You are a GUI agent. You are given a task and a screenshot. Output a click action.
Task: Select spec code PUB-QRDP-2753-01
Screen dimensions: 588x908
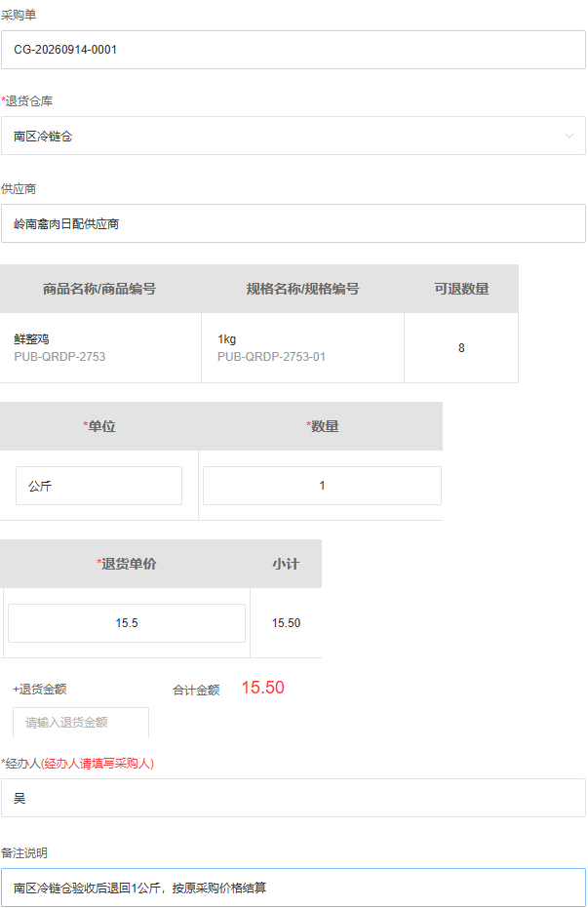pos(271,357)
